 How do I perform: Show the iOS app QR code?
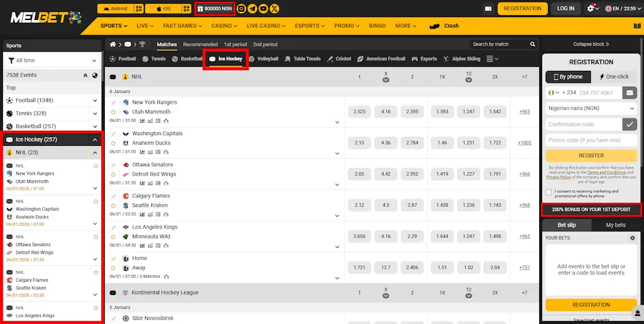(187, 8)
